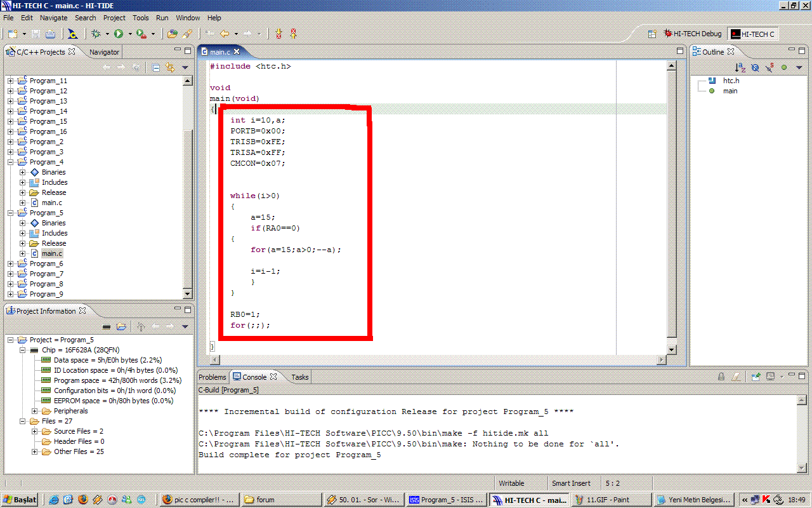812x508 pixels.
Task: Collapse all in C/C++ Projects panel
Action: [156, 67]
